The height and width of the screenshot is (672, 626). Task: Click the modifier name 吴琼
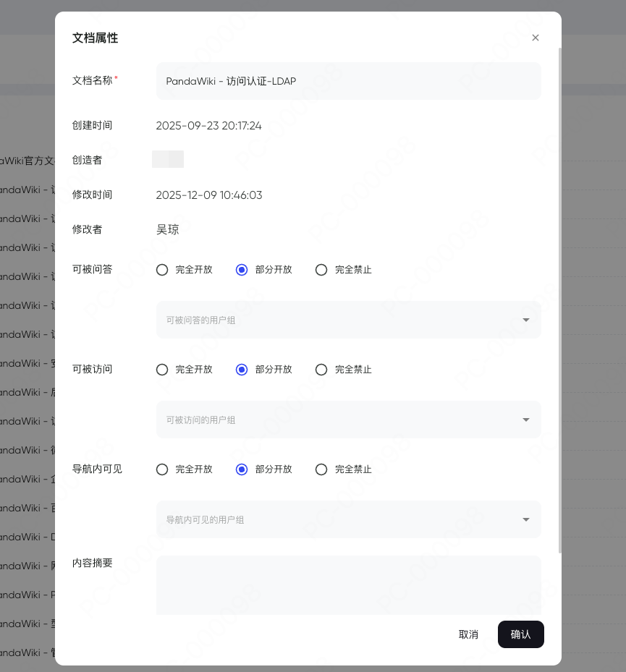(x=167, y=230)
